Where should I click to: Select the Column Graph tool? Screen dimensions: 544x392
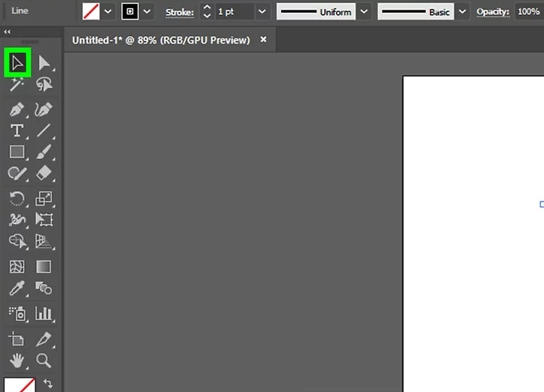pyautogui.click(x=44, y=314)
